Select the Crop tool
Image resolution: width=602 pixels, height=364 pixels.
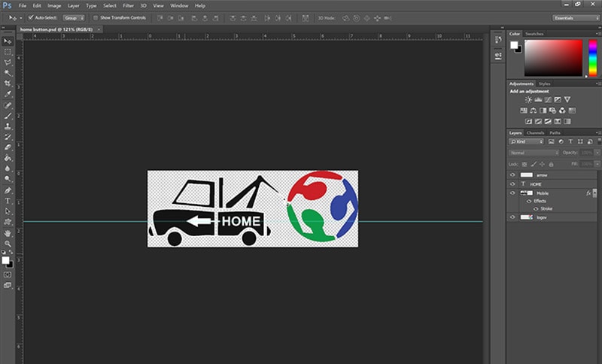[x=8, y=83]
